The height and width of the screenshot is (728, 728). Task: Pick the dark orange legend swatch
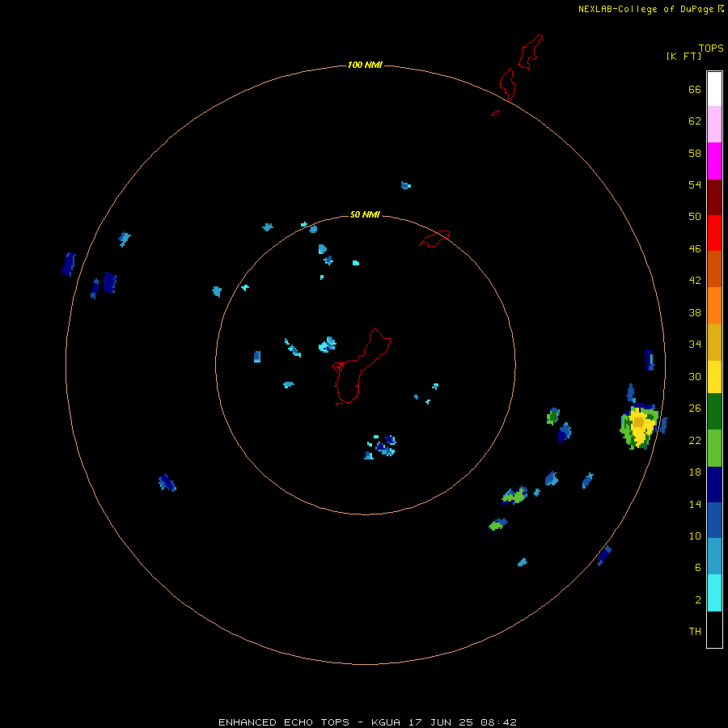(714, 269)
